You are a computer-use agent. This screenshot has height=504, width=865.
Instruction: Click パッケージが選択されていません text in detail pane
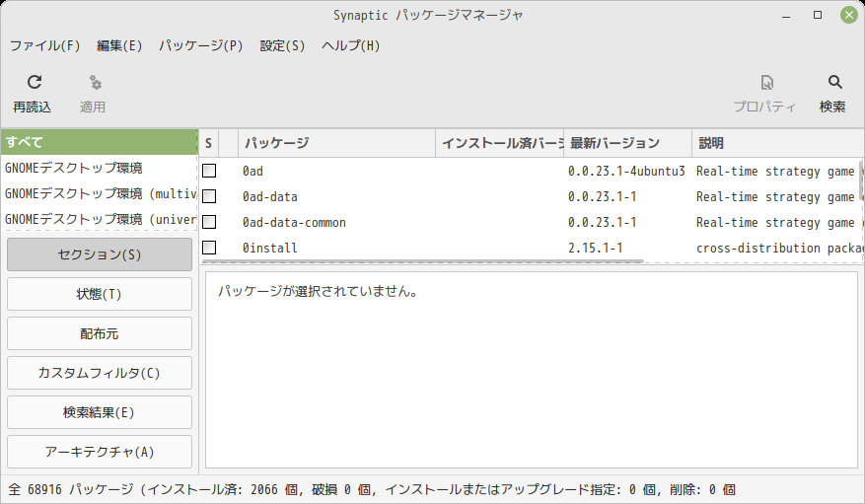(318, 291)
